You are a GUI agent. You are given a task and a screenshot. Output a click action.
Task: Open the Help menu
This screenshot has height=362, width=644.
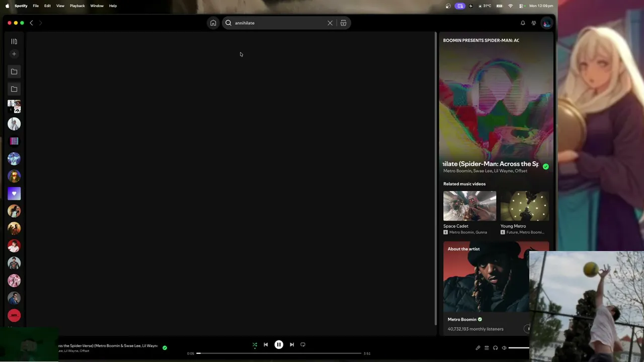tap(113, 6)
